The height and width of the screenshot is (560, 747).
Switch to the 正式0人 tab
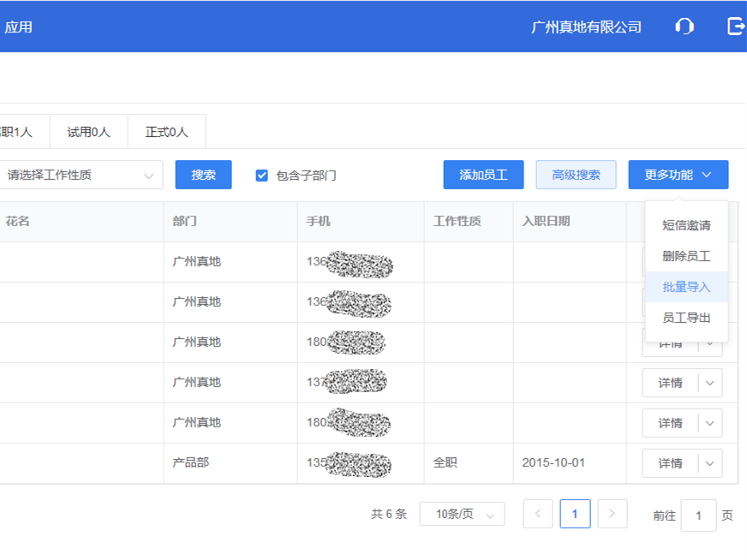[166, 132]
